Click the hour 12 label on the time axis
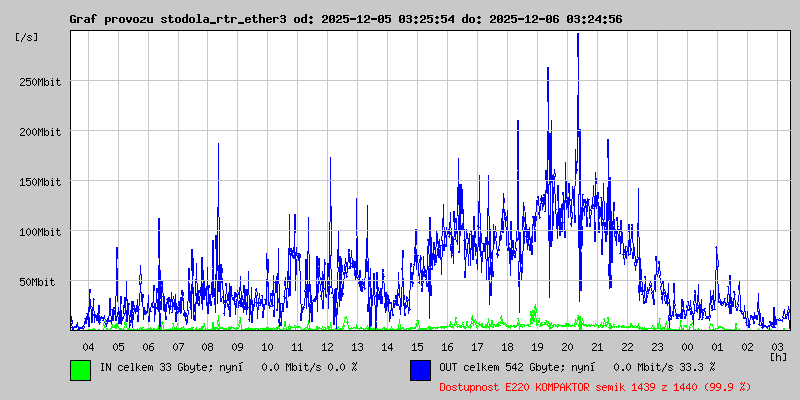The image size is (800, 400). tap(327, 346)
